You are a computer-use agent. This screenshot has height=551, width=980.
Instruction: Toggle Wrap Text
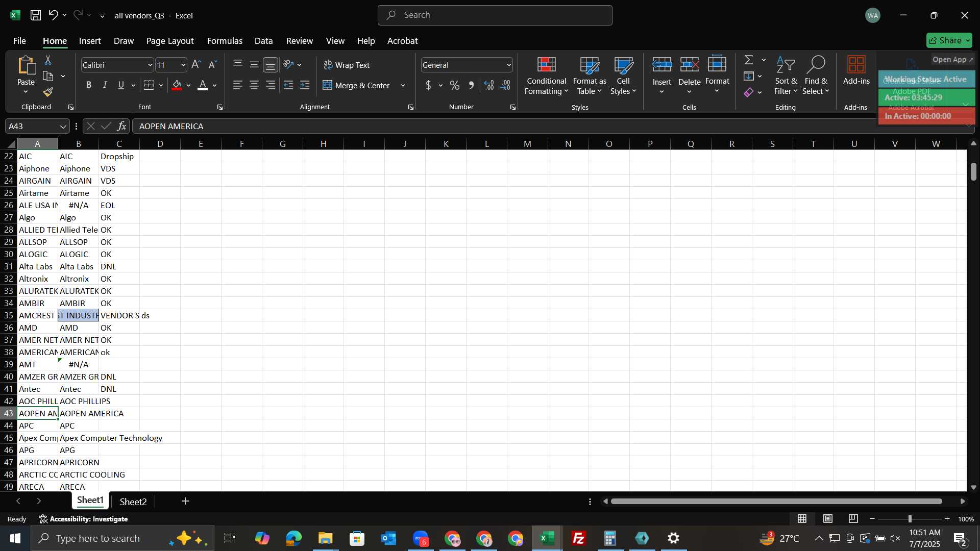point(347,65)
